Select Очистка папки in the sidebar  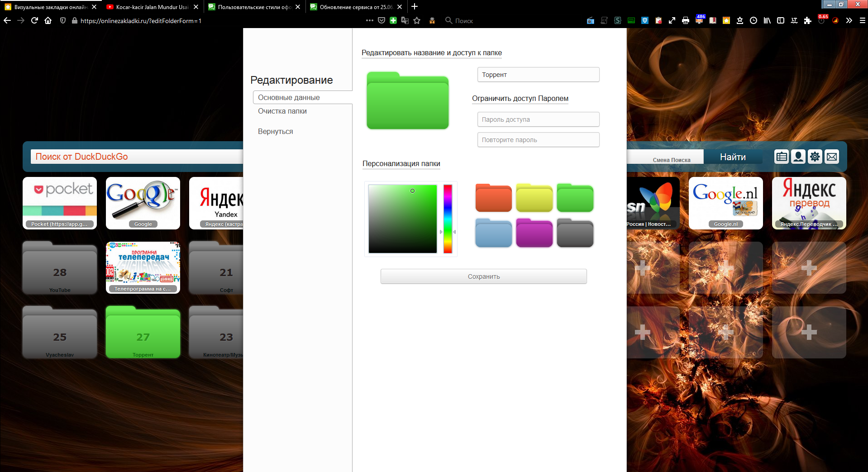[282, 111]
